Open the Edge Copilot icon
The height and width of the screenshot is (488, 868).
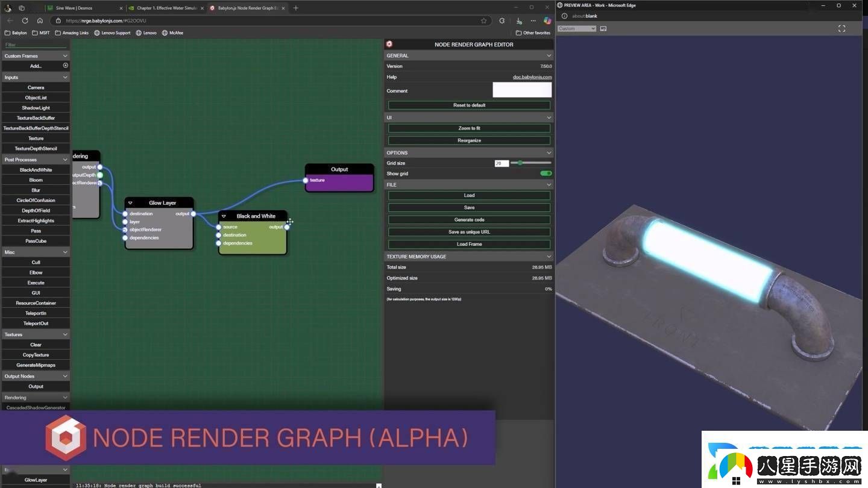(x=547, y=20)
